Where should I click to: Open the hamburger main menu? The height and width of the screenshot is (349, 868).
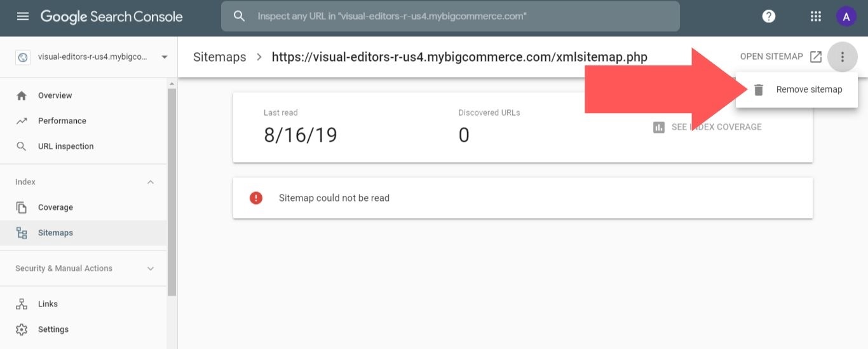pyautogui.click(x=23, y=17)
